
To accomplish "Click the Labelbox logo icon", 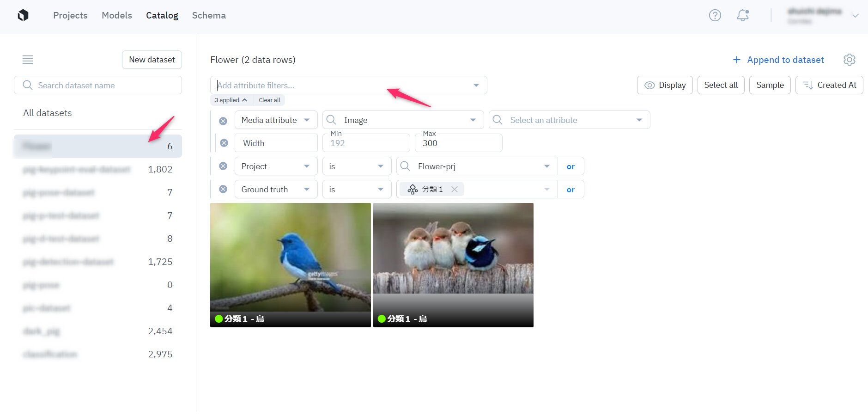I will 23,15.
